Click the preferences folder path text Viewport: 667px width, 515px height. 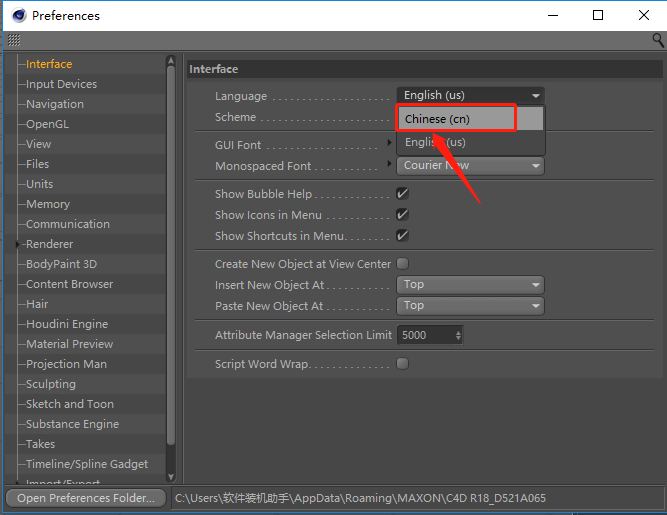360,498
